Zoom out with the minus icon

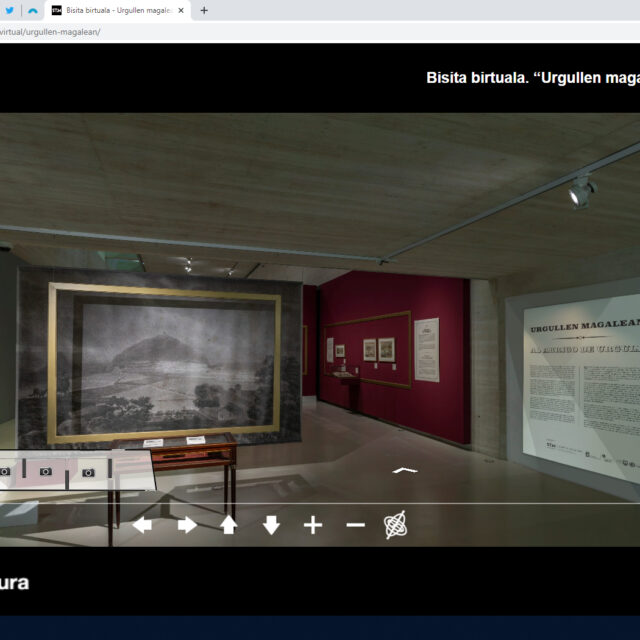(x=355, y=525)
